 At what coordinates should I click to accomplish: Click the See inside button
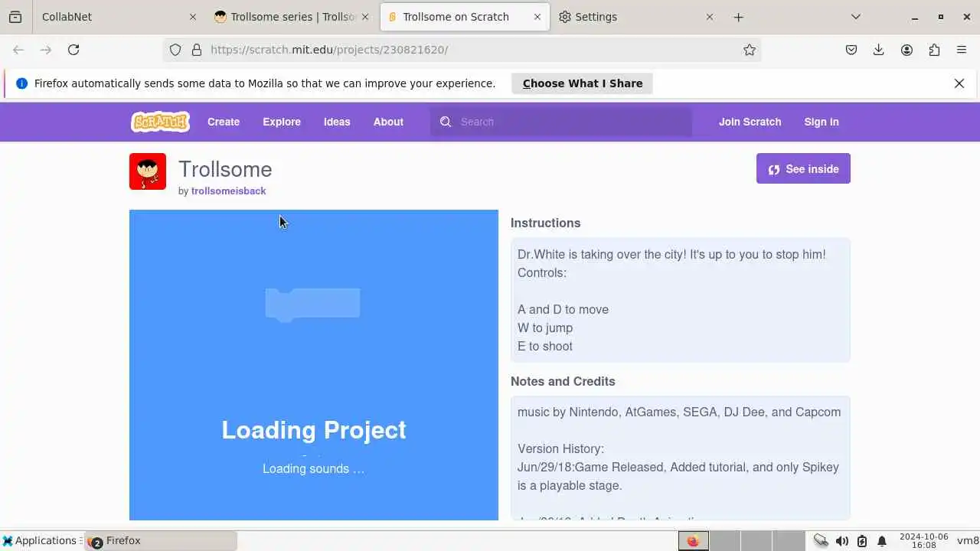803,168
